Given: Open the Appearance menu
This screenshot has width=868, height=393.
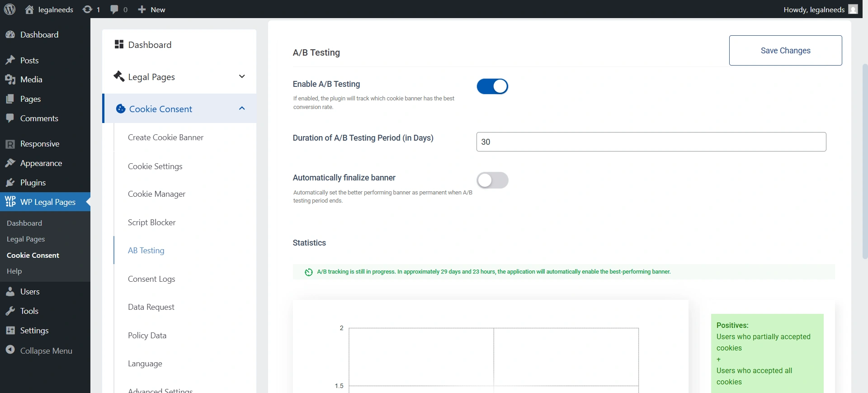Looking at the screenshot, I should click(41, 163).
